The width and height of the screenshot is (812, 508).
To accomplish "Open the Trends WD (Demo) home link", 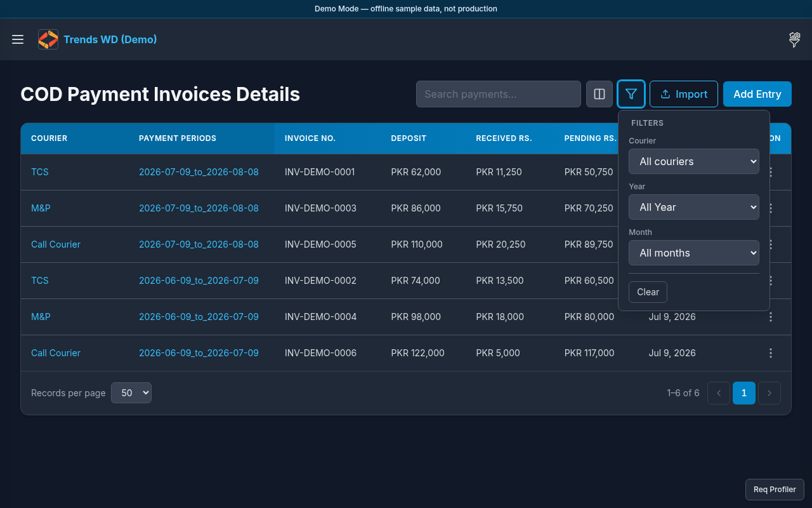I will 110,39.
